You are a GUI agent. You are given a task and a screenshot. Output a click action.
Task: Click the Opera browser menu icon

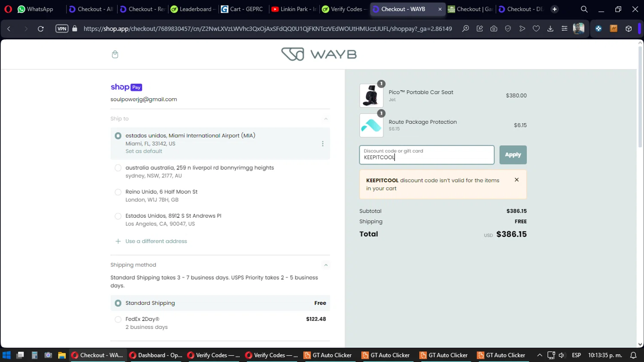(8, 9)
